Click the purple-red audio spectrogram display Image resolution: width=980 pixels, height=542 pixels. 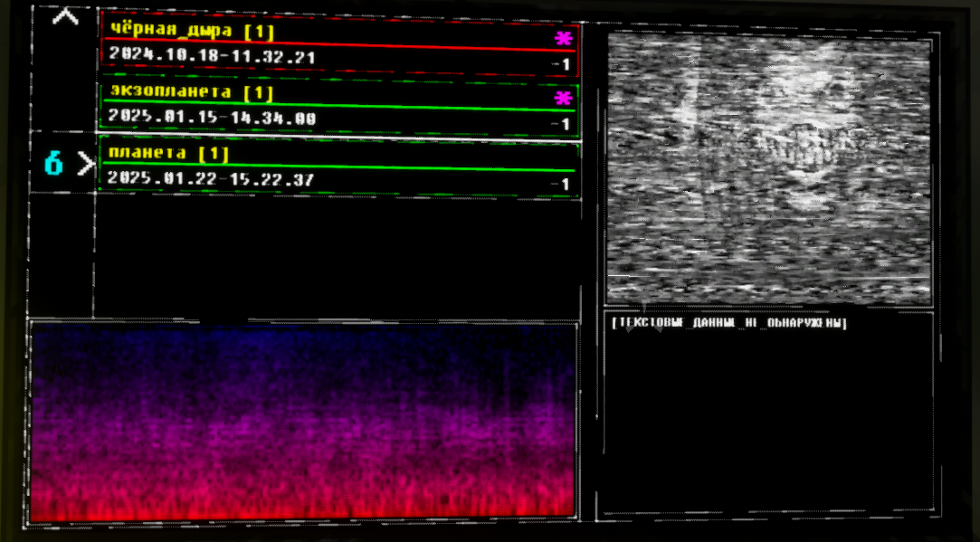(302, 423)
